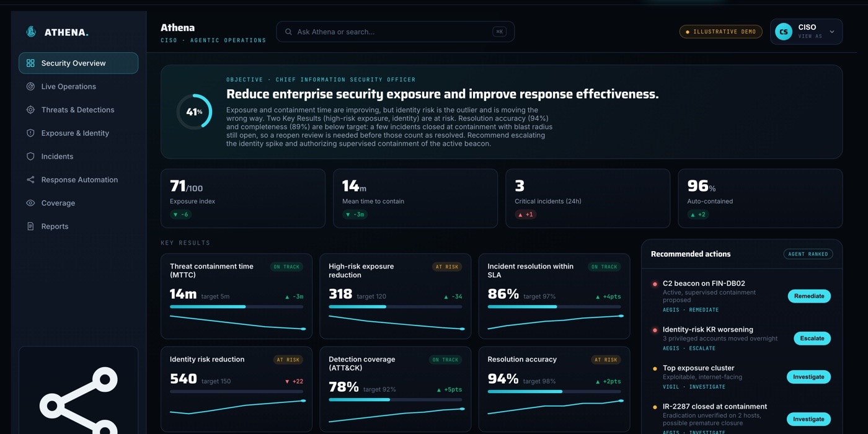Click the Exposure & Identity shield icon

tap(30, 133)
